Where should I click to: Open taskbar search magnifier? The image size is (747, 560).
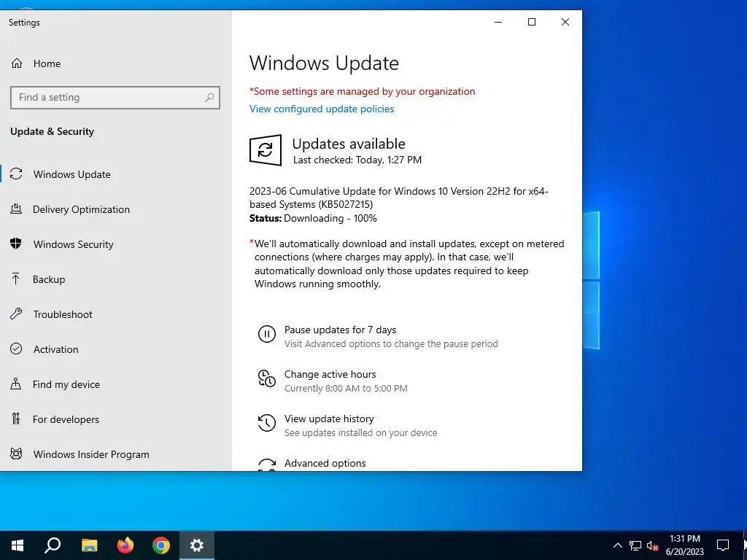[53, 545]
